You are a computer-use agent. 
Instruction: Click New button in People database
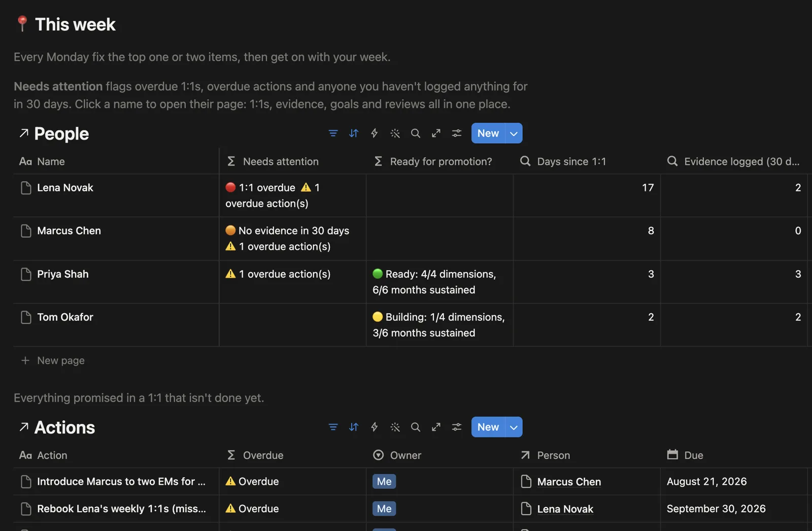(x=488, y=133)
